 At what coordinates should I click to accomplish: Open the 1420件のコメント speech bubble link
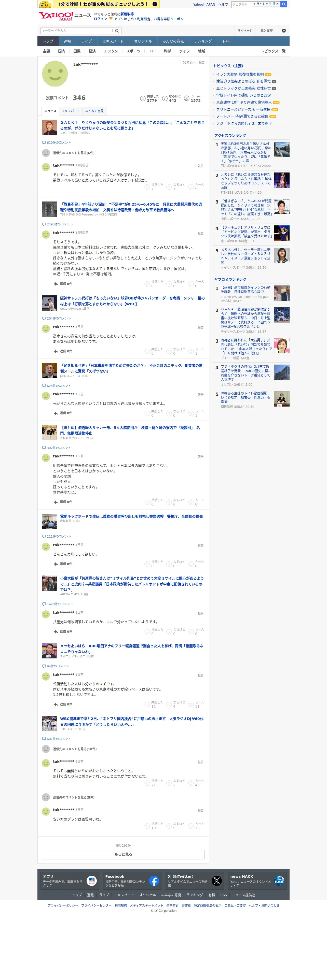(x=58, y=604)
